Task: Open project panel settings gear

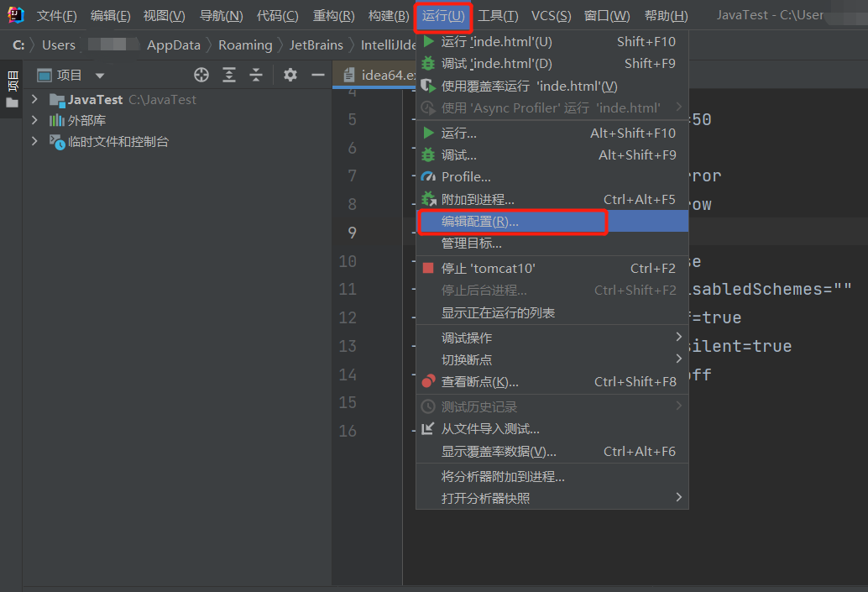Action: click(290, 75)
